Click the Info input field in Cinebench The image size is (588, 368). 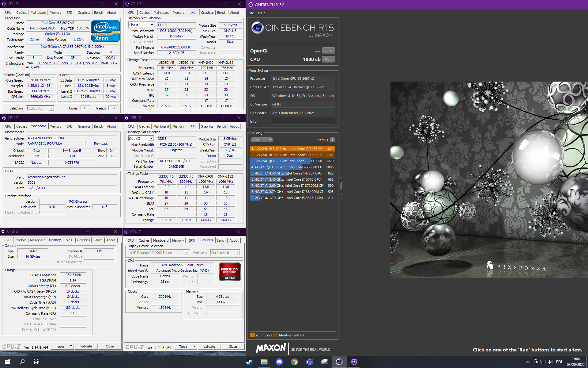(303, 121)
